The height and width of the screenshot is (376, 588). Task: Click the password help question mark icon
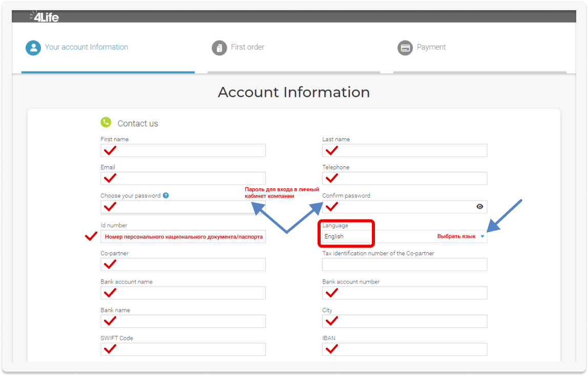[x=166, y=195]
